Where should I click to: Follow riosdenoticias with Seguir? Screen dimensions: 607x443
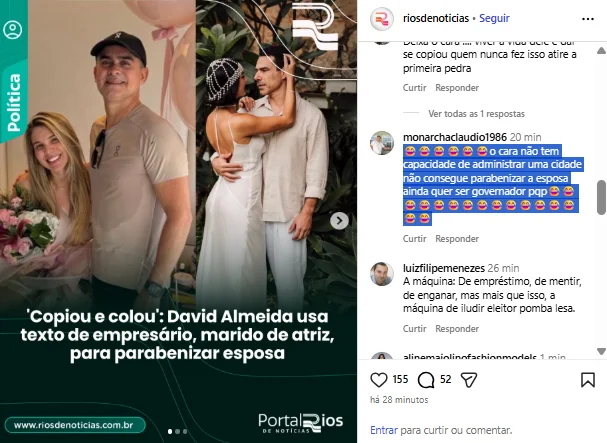(x=494, y=18)
